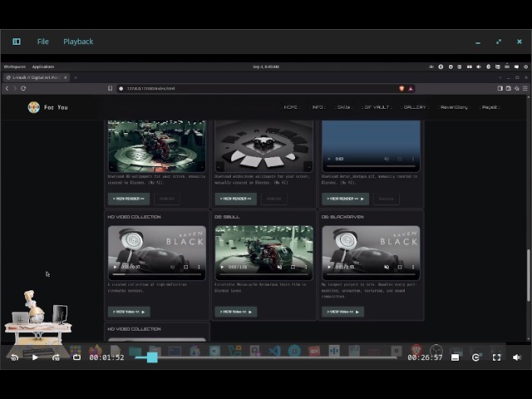This screenshot has height=399, width=532.
Task: Play the paused video
Action: tap(35, 357)
